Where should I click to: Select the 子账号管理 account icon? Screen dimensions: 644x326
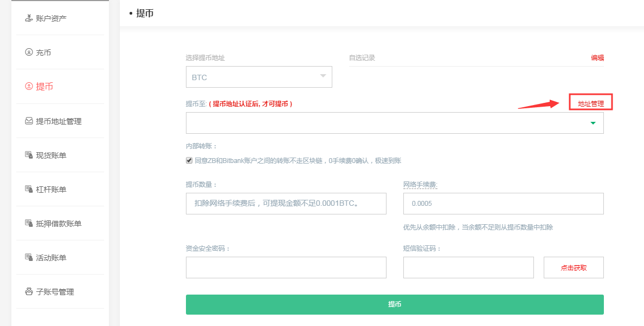pyautogui.click(x=28, y=291)
